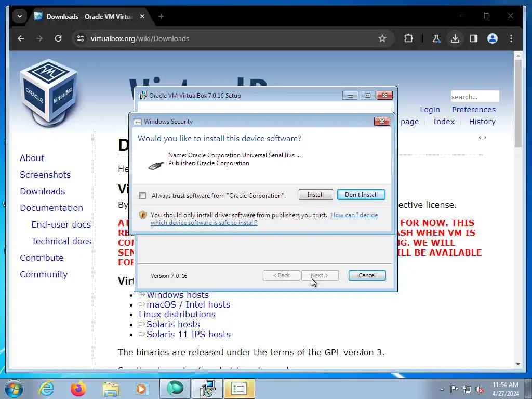532x399 pixels.
Task: Open Solaris hosts link
Action: click(x=173, y=324)
